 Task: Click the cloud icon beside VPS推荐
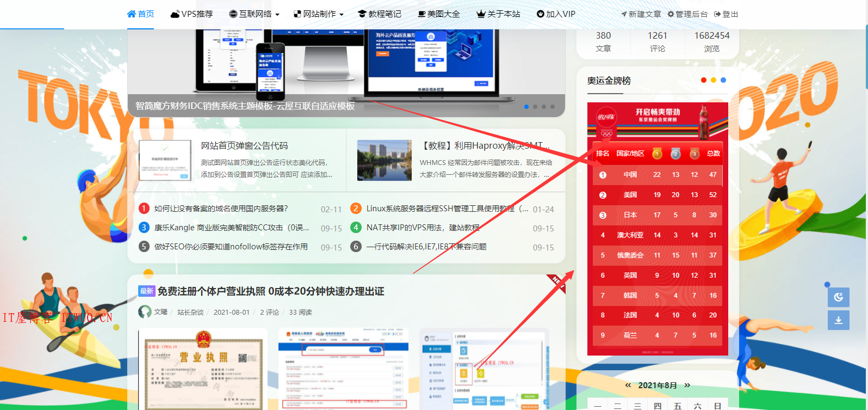[x=175, y=14]
